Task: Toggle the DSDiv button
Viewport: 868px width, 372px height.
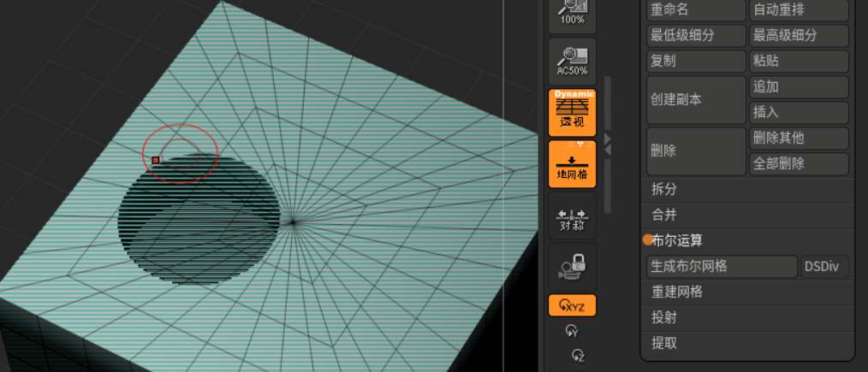Action: 825,267
